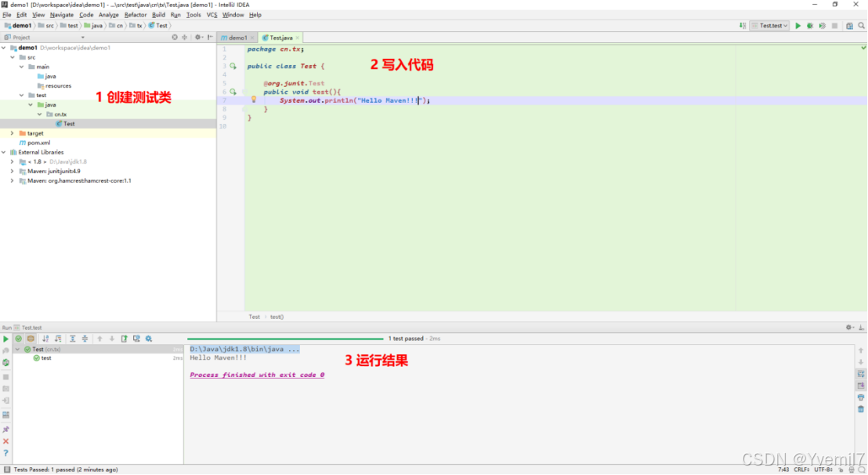Toggle sort tests alphabetically
The image size is (868, 475).
[x=45, y=339]
